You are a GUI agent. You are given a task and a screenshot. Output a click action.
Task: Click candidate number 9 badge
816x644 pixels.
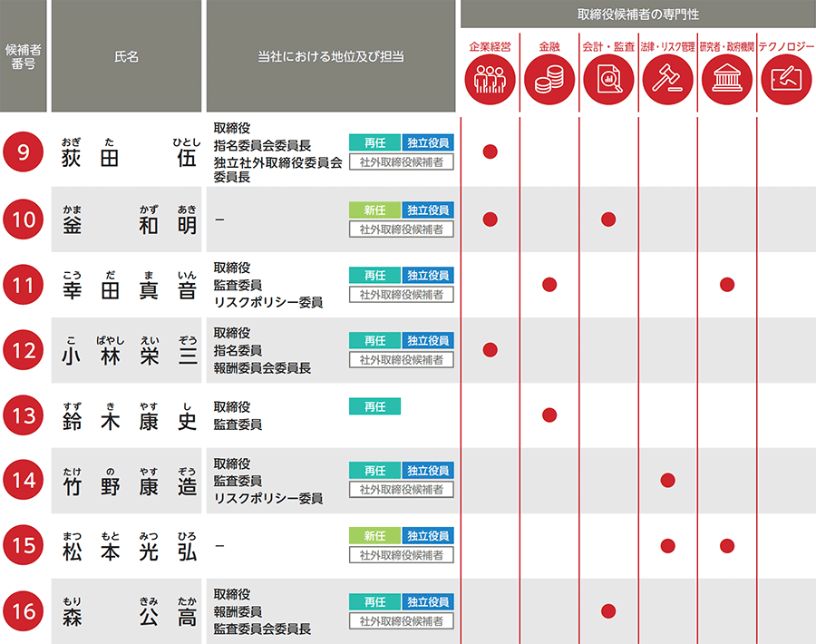click(23, 152)
